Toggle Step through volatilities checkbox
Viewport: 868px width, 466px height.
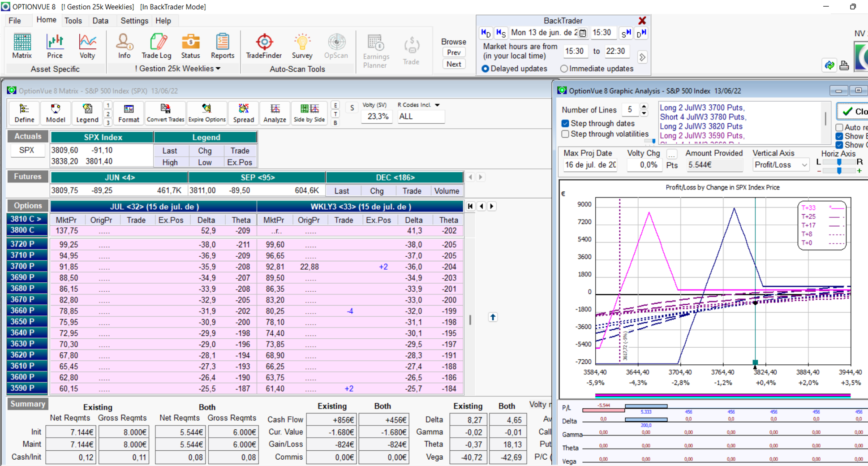[565, 134]
